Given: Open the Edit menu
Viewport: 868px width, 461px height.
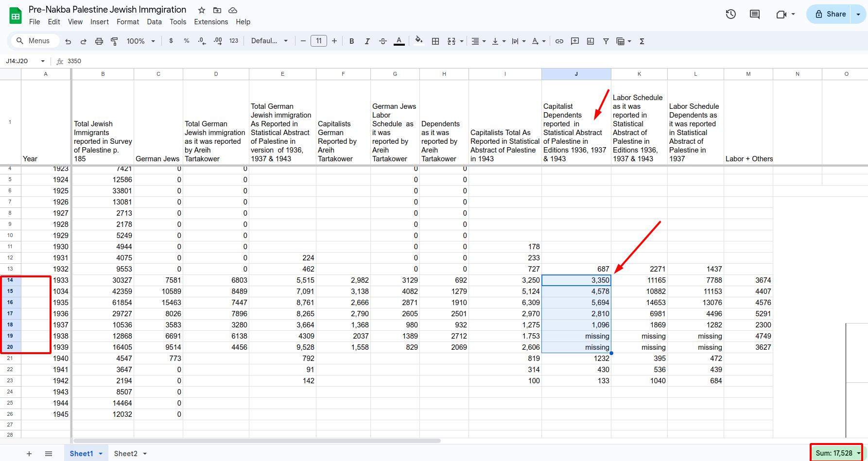Looking at the screenshot, I should click(54, 22).
